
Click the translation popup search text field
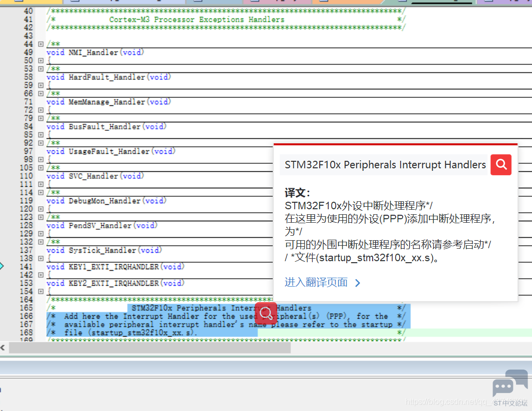(384, 165)
